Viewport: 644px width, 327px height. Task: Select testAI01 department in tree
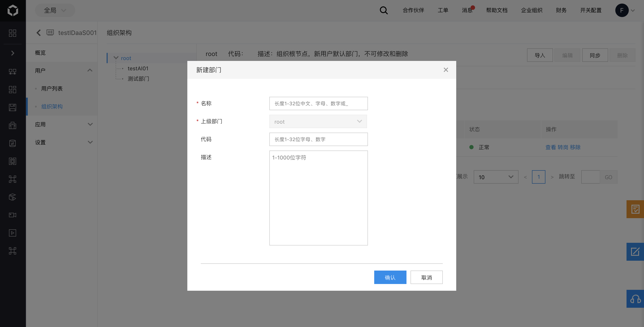138,68
